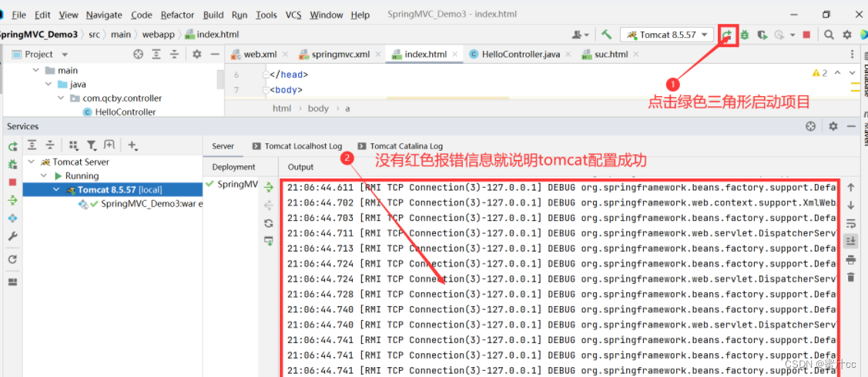Click Deploy All icon in Services sidebar
The width and height of the screenshot is (868, 377).
pos(12,200)
